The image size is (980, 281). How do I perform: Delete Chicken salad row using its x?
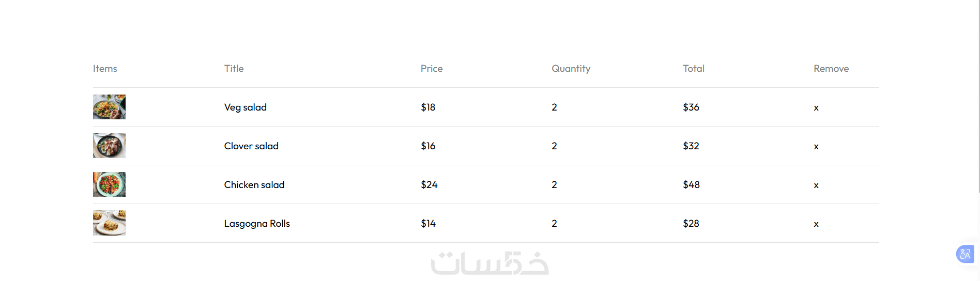[816, 185]
